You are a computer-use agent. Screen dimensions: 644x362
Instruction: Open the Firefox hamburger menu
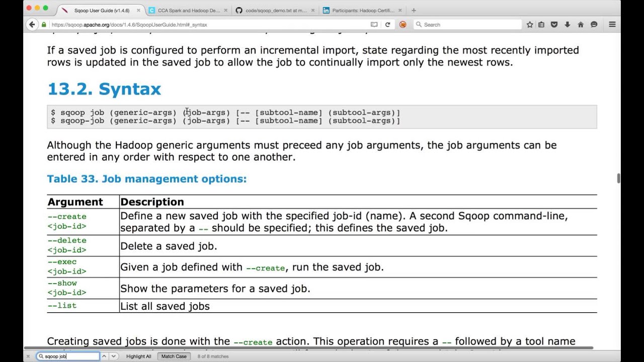coord(612,24)
